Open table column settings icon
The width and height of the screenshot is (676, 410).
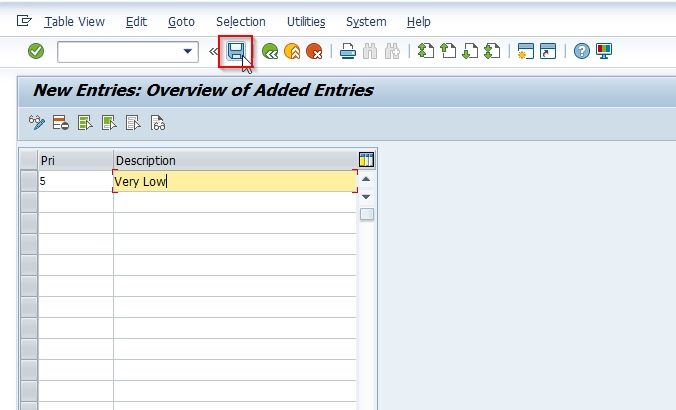pyautogui.click(x=366, y=160)
